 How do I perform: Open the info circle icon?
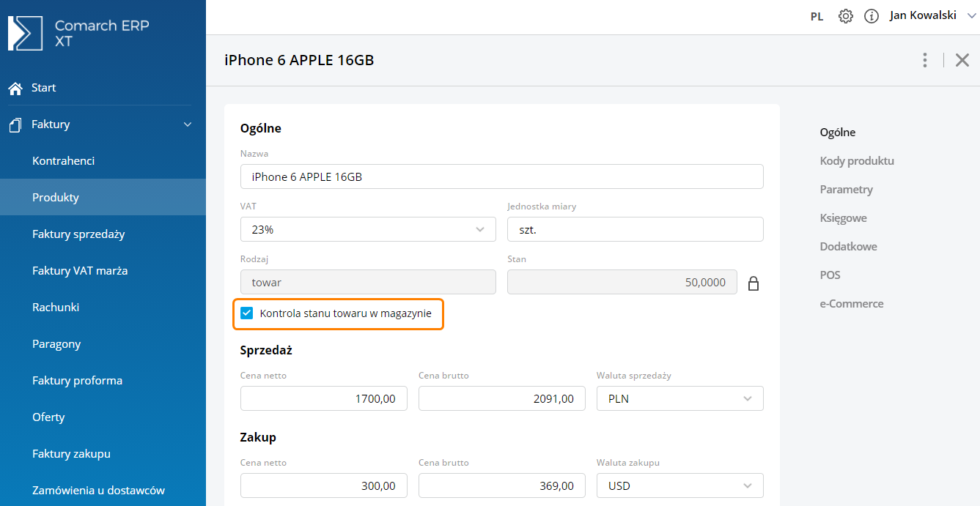tap(872, 16)
